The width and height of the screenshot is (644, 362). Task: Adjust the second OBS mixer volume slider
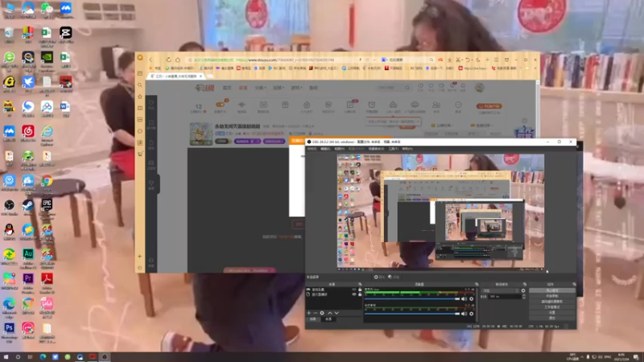(x=412, y=314)
